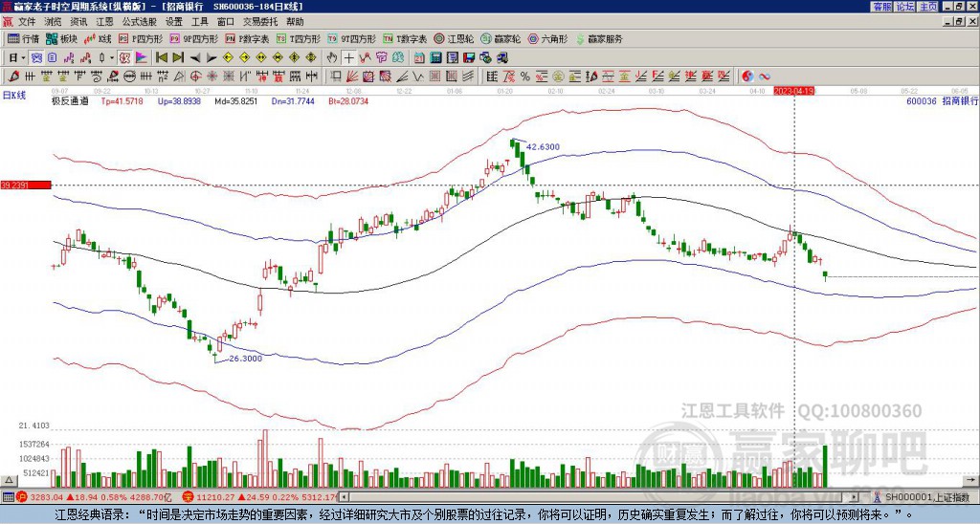The width and height of the screenshot is (980, 524).
Task: Open the 窗口 menu
Action: point(226,22)
